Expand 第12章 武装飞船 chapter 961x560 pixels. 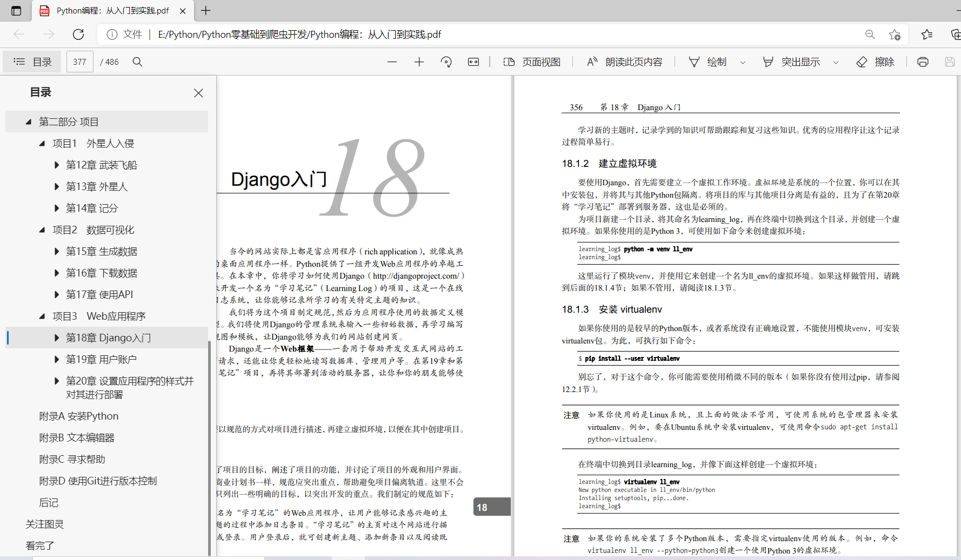tap(56, 165)
